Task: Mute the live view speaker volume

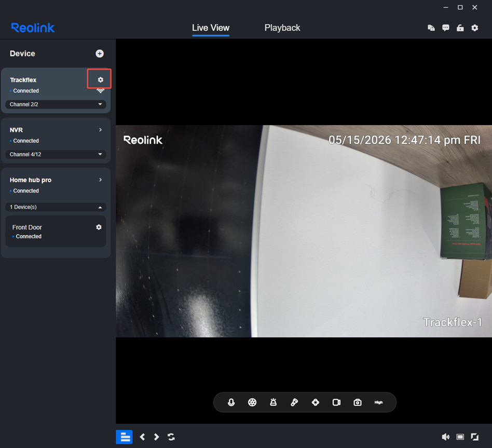Action: click(446, 437)
